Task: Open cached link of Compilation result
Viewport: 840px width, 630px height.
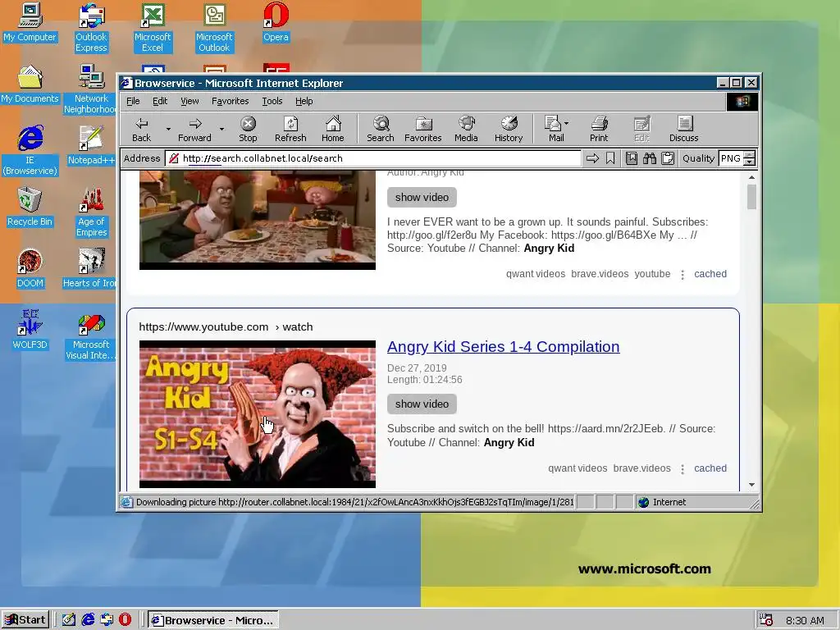Action: 710,468
